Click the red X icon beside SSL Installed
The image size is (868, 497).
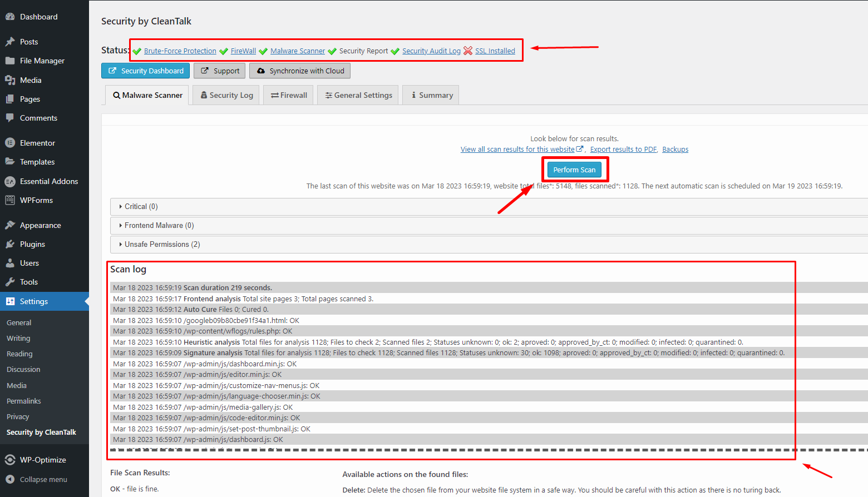468,51
